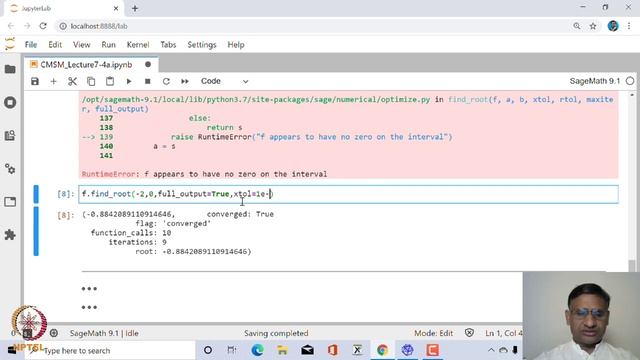The image size is (640, 360).
Task: Open the Chrome profile avatar
Action: 613,26
